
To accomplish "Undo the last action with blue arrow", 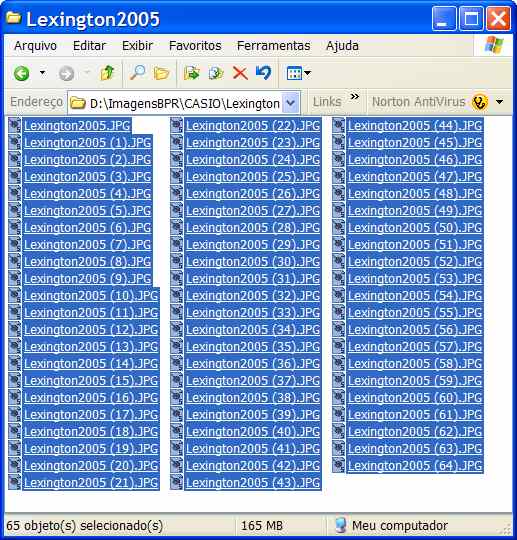I will click(x=264, y=73).
